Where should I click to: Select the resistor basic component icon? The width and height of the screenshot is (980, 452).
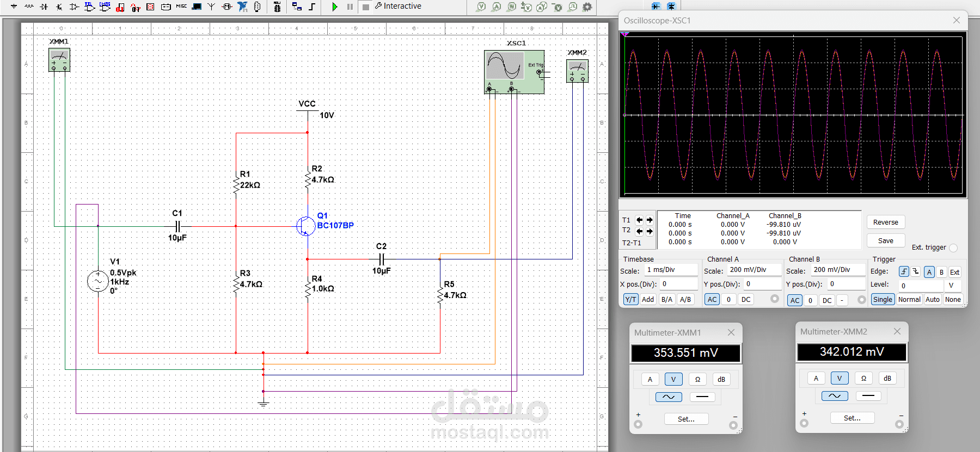pyautogui.click(x=29, y=7)
